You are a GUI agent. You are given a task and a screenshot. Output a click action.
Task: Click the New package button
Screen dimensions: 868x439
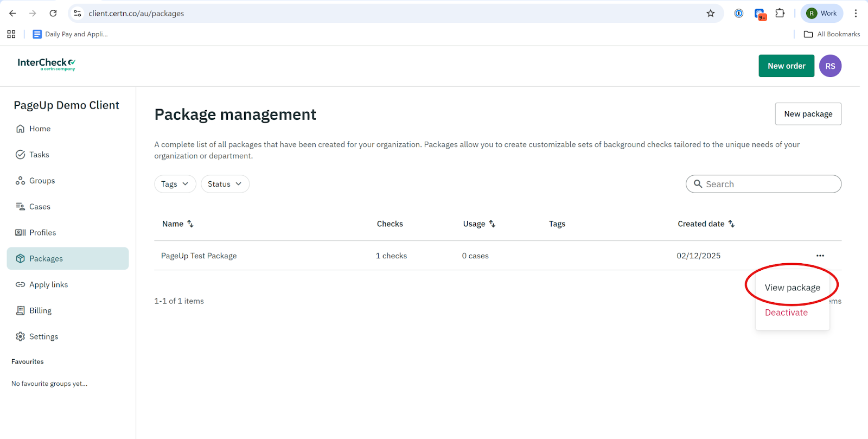click(x=808, y=114)
